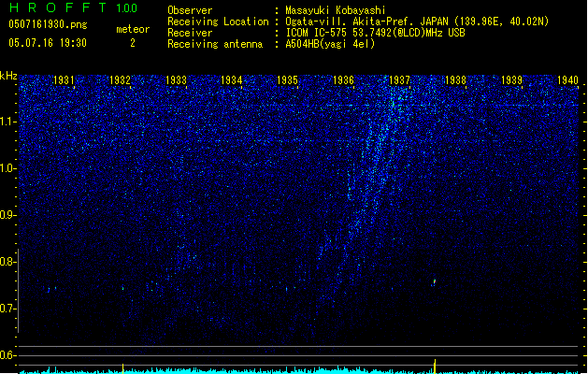The image size is (588, 374).
Task: Click the 0.7 kHz axis label
Action: pos(7,309)
